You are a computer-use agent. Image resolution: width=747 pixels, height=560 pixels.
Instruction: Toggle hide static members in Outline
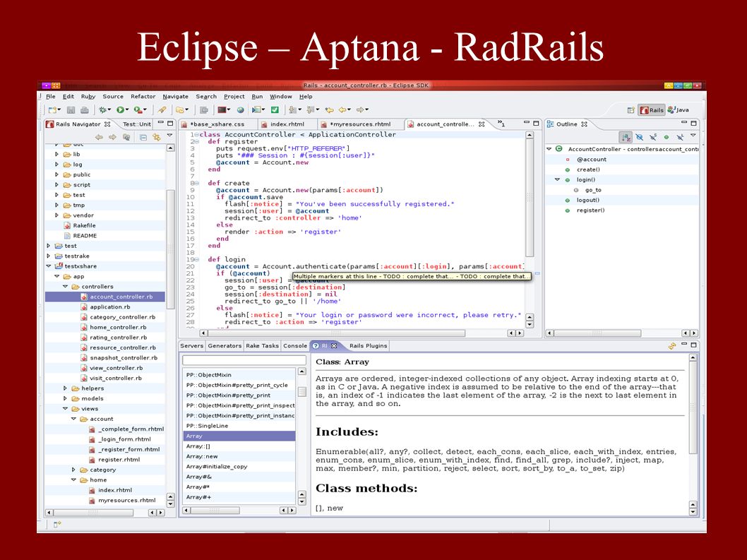[653, 137]
